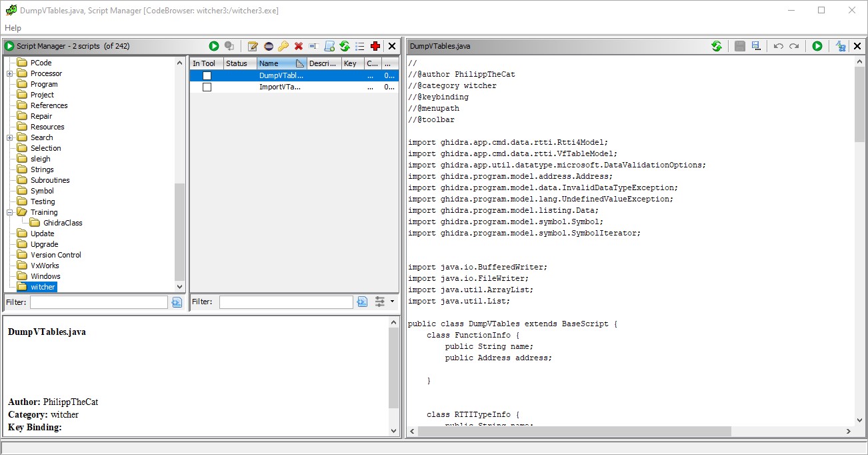
Task: Enable In Tool checkbox for DumpVTables
Action: click(x=207, y=75)
